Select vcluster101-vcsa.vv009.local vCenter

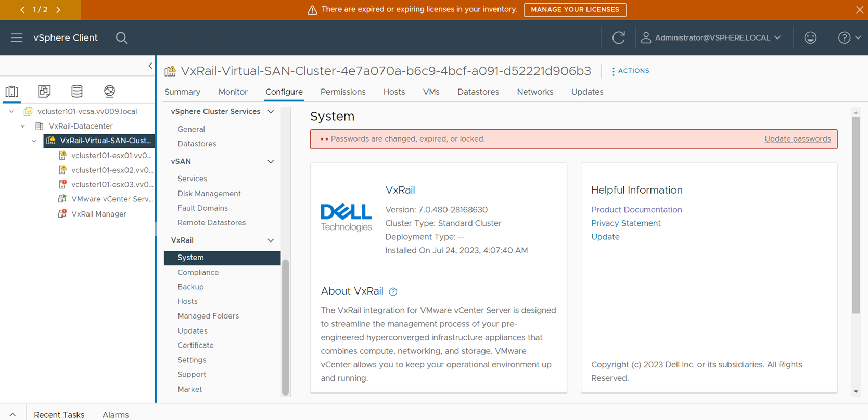pyautogui.click(x=87, y=111)
